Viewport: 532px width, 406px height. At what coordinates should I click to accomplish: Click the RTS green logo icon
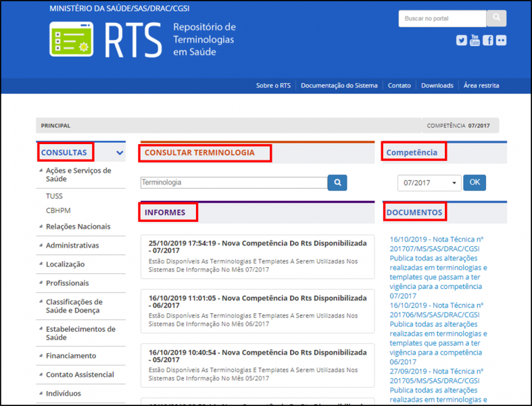point(71,39)
